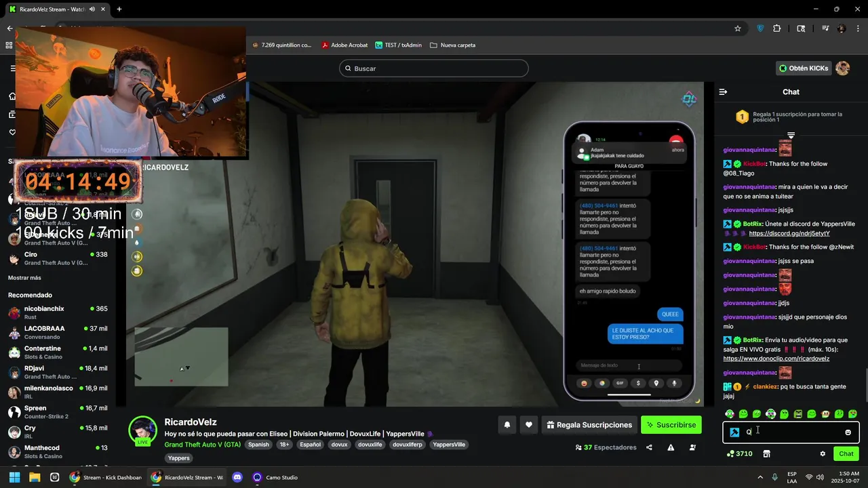Image resolution: width=868 pixels, height=488 pixels.
Task: Select the dovuxliferp stream tag
Action: [x=409, y=445]
